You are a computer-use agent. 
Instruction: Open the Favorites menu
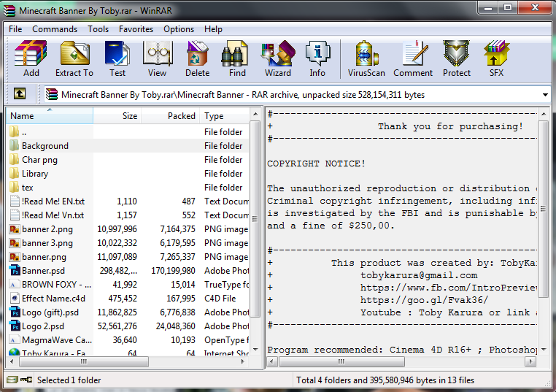pyautogui.click(x=136, y=29)
